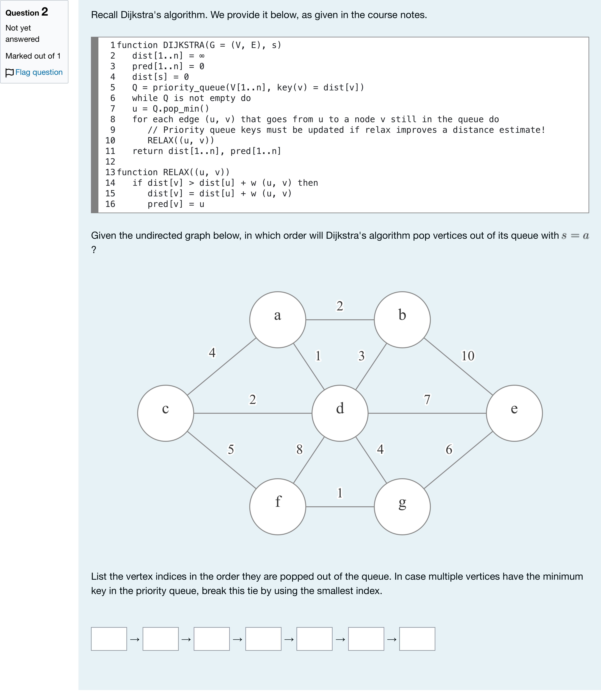The height and width of the screenshot is (700, 601).
Task: Select graph node a
Action: pyautogui.click(x=278, y=320)
